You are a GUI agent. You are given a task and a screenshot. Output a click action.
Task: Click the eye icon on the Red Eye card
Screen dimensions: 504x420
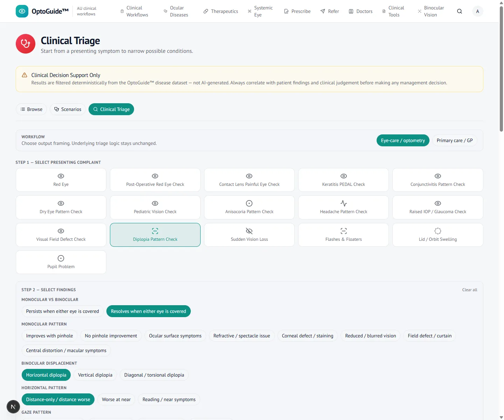(x=61, y=176)
